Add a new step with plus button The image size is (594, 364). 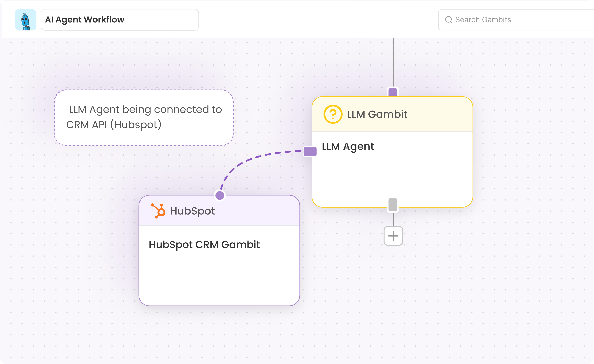(393, 236)
